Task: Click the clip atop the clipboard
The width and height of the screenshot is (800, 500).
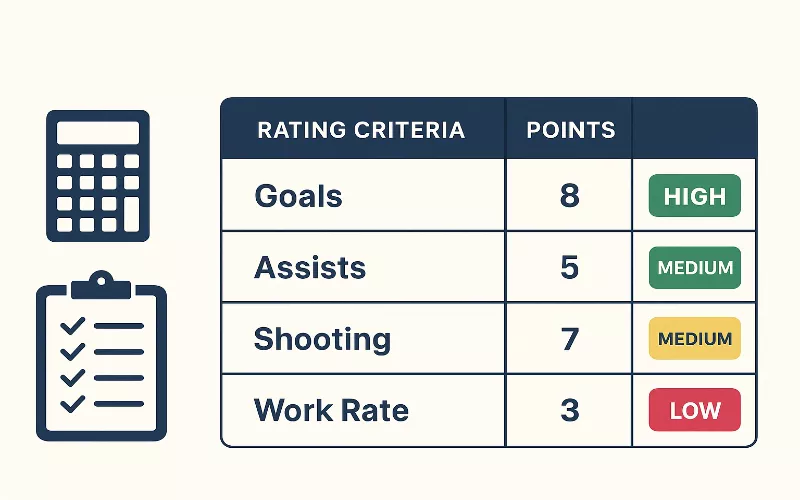Action: coord(101,285)
